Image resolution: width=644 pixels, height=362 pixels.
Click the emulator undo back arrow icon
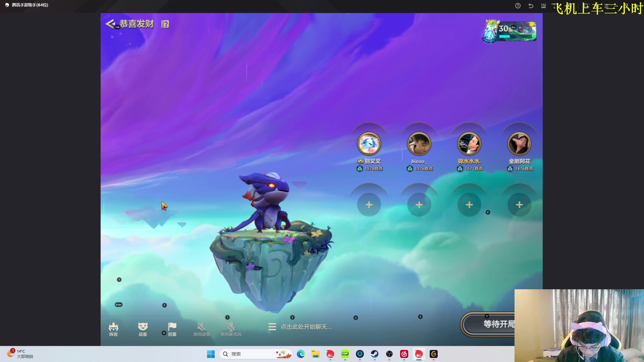tap(531, 6)
